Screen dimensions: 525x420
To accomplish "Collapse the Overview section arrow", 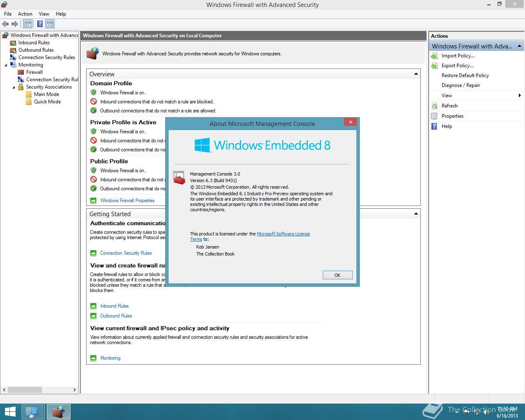I will 416,74.
